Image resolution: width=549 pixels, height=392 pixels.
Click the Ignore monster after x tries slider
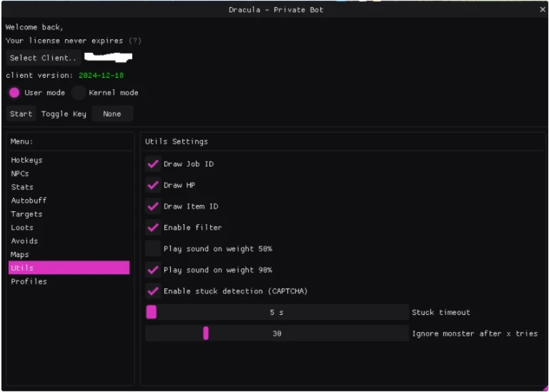click(x=277, y=333)
